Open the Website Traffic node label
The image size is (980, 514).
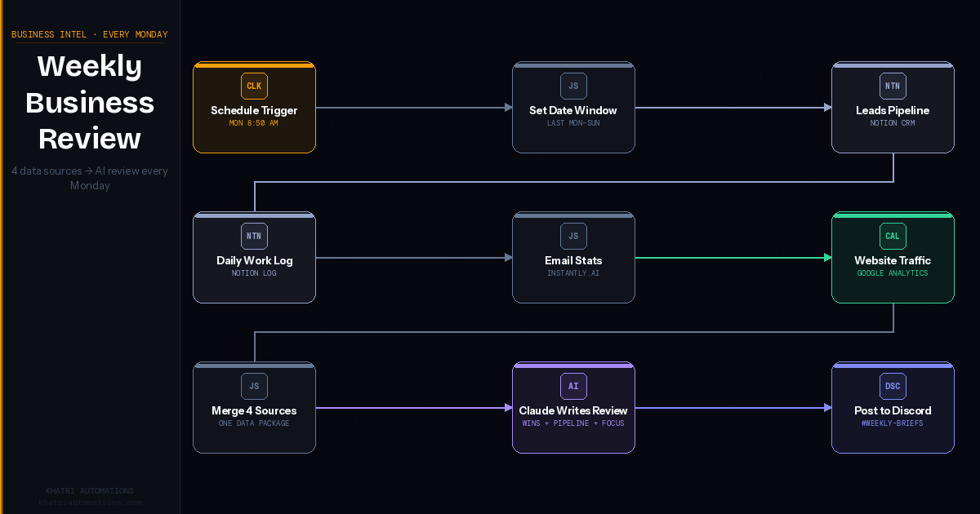tap(893, 260)
